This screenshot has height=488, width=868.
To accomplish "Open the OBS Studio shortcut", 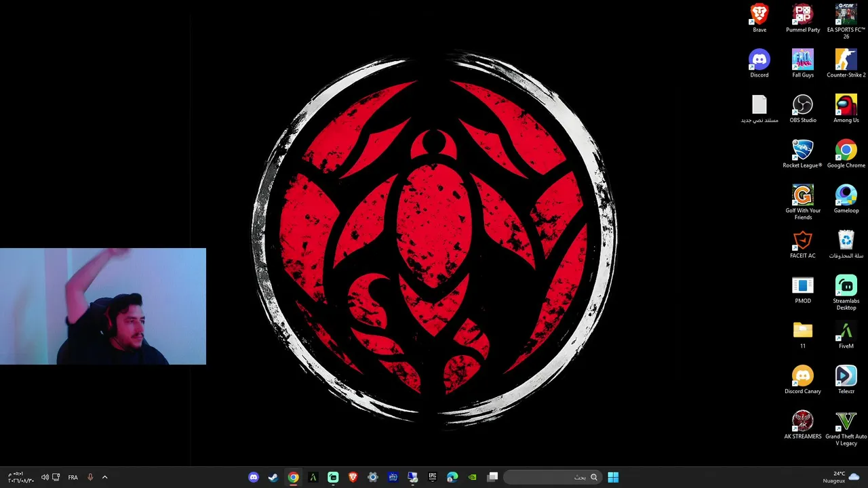I will pos(803,109).
